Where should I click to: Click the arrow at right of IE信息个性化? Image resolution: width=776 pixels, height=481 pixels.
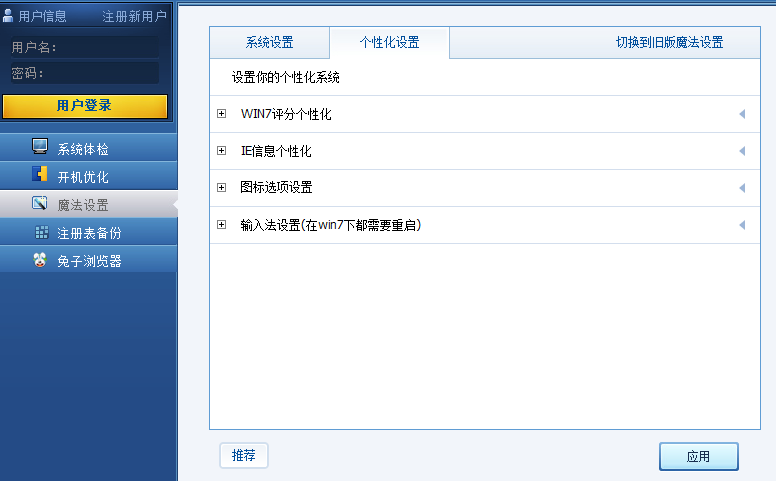tap(742, 151)
